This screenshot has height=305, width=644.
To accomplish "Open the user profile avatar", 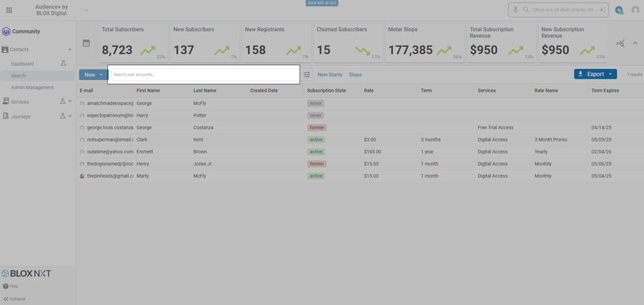I will coord(636,10).
